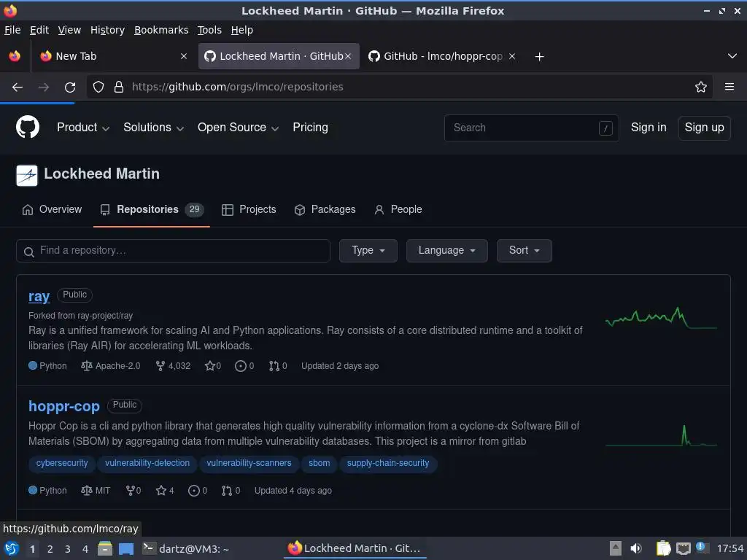
Task: Click the issues count on hoppr-cop
Action: click(198, 491)
